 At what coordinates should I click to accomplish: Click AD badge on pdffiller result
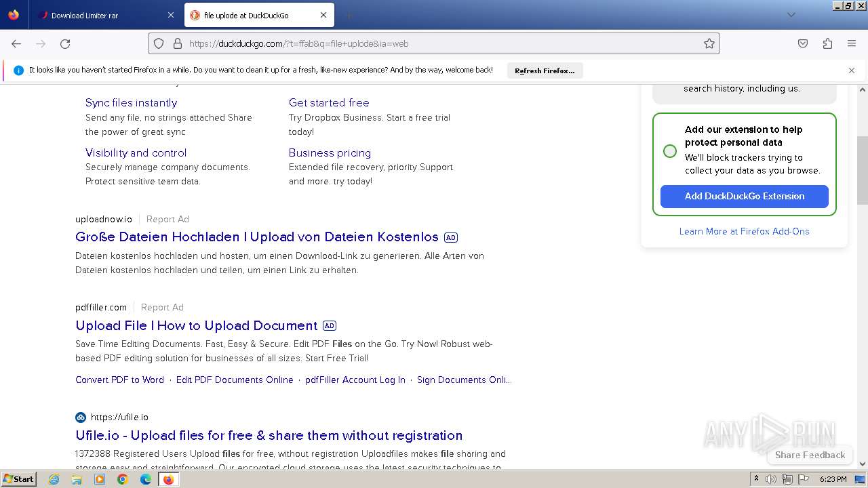pos(330,325)
